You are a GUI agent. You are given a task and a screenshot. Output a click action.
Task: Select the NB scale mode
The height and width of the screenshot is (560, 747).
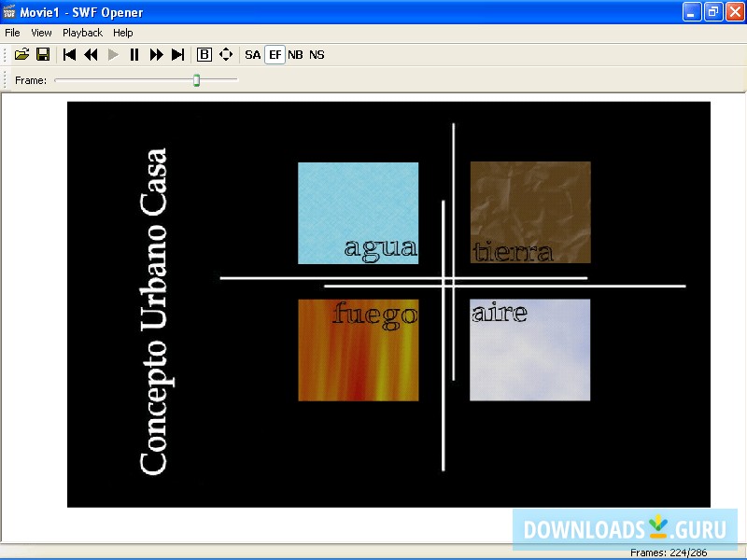click(295, 55)
